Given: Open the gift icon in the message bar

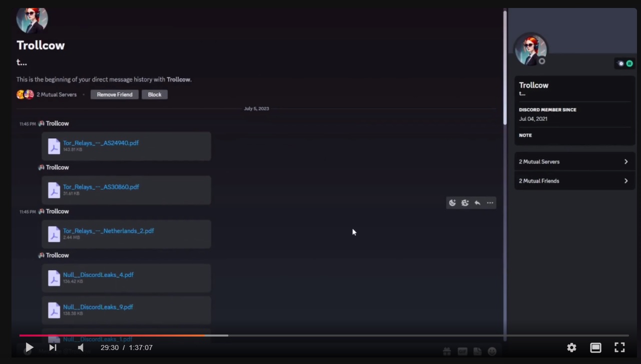Looking at the screenshot, I should coord(447,352).
